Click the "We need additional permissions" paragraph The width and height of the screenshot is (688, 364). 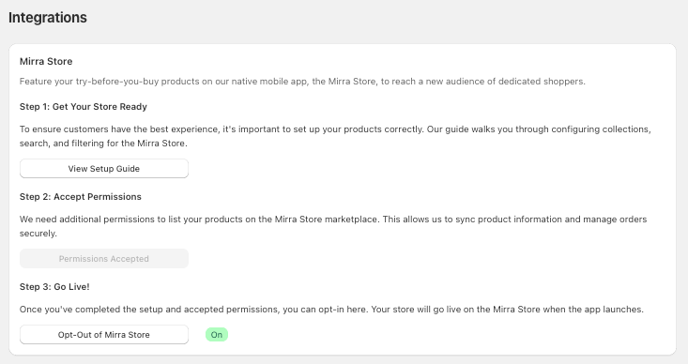333,226
